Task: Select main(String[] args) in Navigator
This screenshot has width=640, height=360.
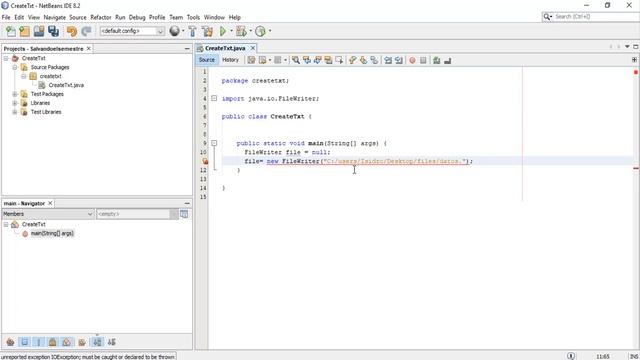Action: click(x=52, y=233)
